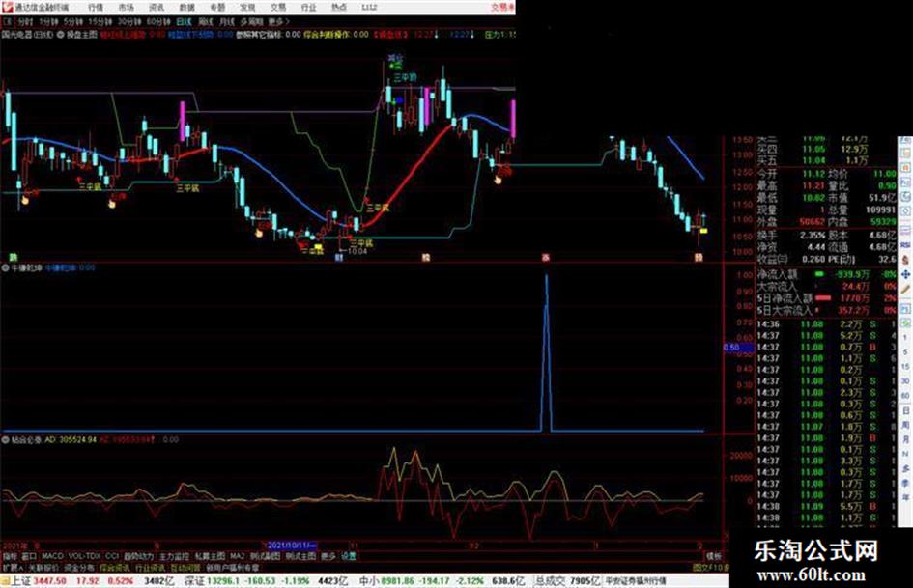The width and height of the screenshot is (913, 588).
Task: Open the 行情 menu
Action: click(96, 8)
